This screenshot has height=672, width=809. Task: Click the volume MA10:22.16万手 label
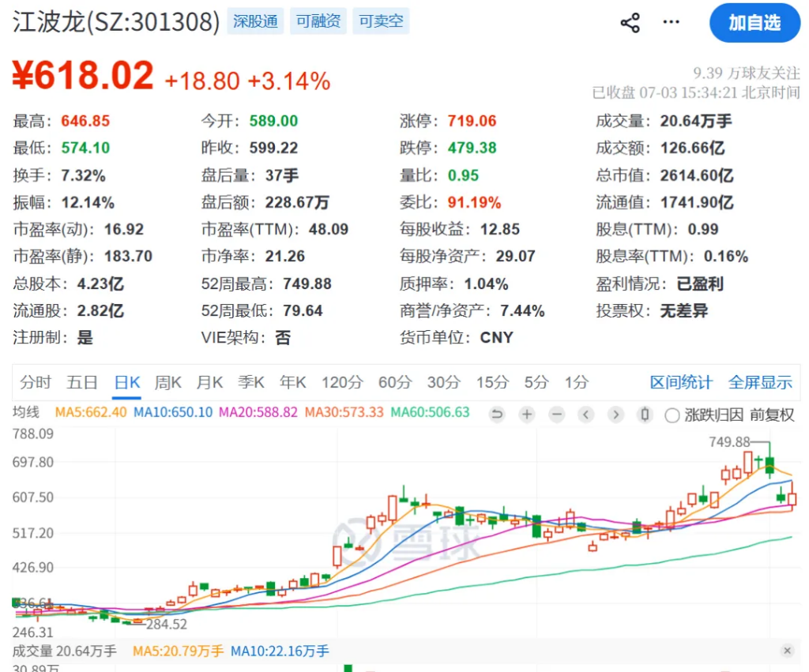280,651
